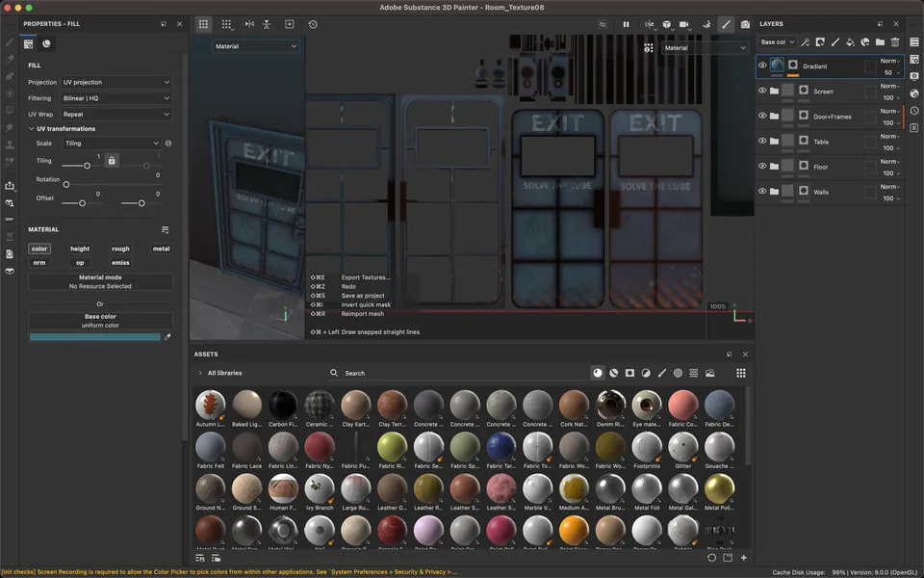Hide the Door+Frames layer
This screenshot has width=924, height=578.
click(762, 116)
